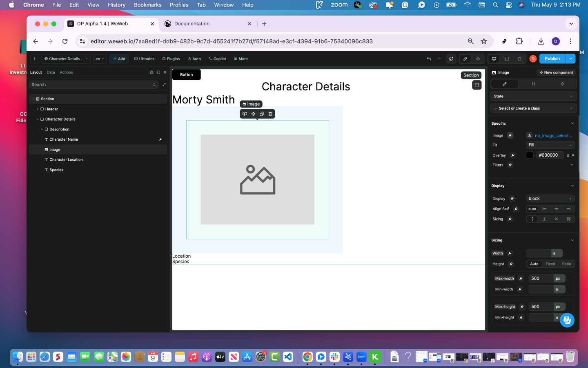Click the refresh sync icon in editor toolbar
588x368 pixels.
pos(451,59)
